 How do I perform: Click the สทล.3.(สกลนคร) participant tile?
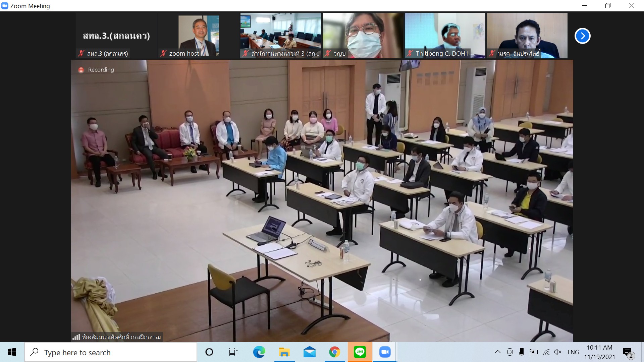pyautogui.click(x=116, y=36)
